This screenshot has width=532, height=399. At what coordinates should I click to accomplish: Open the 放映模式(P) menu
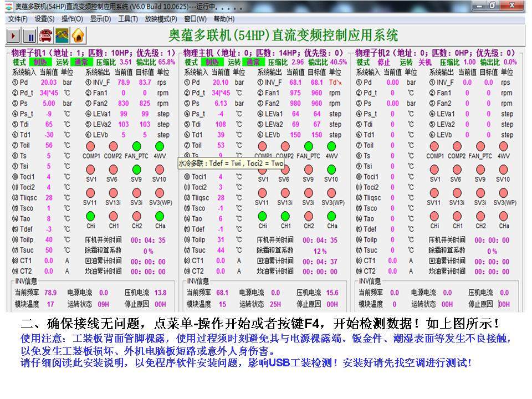161,19
